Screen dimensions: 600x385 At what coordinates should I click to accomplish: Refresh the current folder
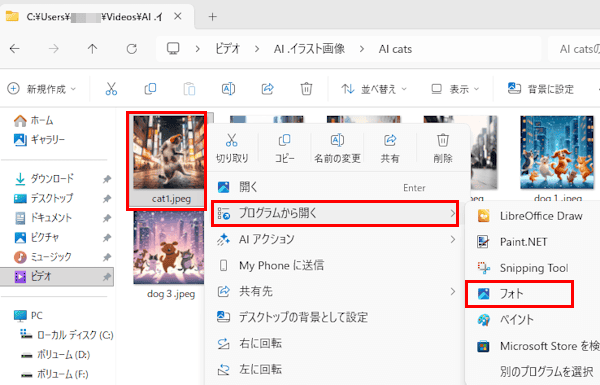click(x=132, y=49)
